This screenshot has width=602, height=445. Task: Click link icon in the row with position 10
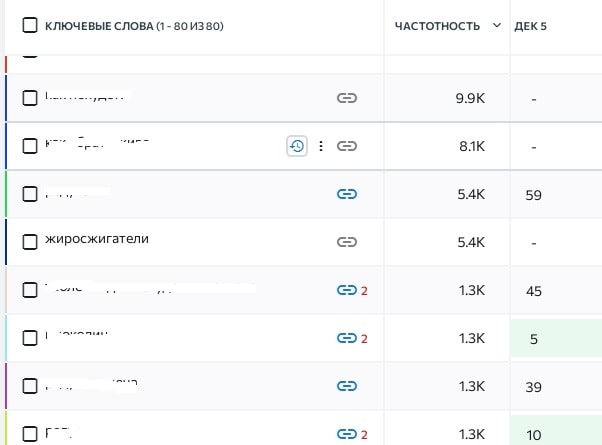click(347, 434)
